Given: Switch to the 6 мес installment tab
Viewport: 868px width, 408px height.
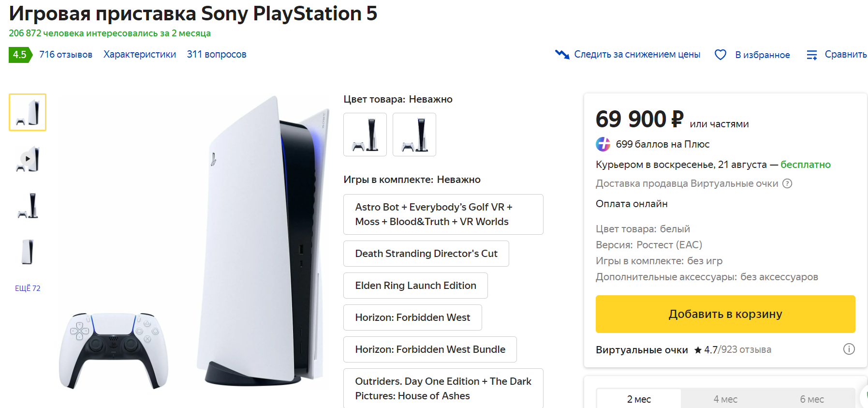Looking at the screenshot, I should pyautogui.click(x=811, y=399).
